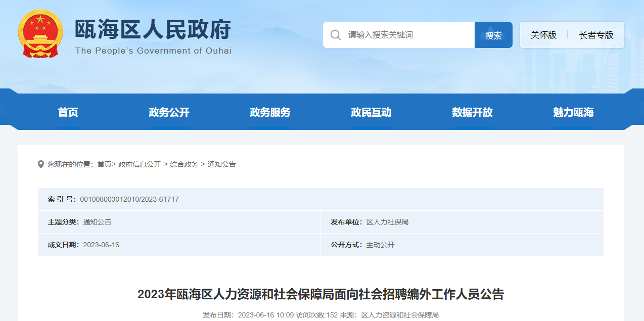Type in the search keyword field
This screenshot has width=644, height=321.
click(x=404, y=35)
